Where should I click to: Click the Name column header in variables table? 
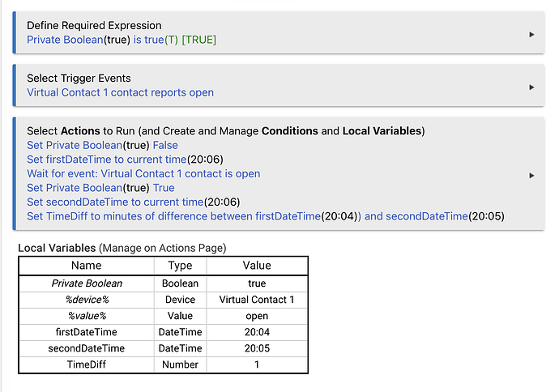[x=86, y=266]
